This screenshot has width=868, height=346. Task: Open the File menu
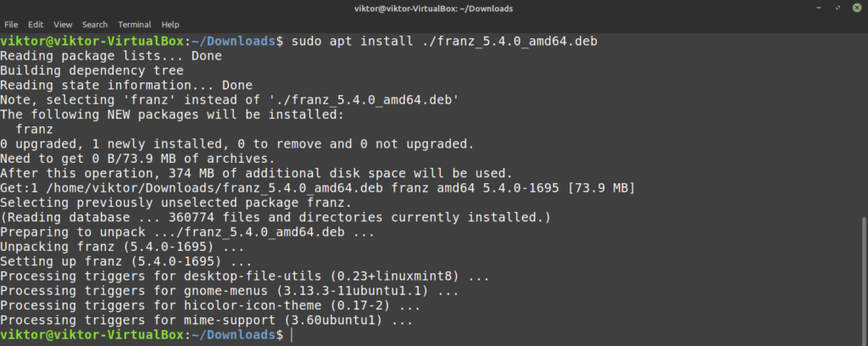coord(13,25)
